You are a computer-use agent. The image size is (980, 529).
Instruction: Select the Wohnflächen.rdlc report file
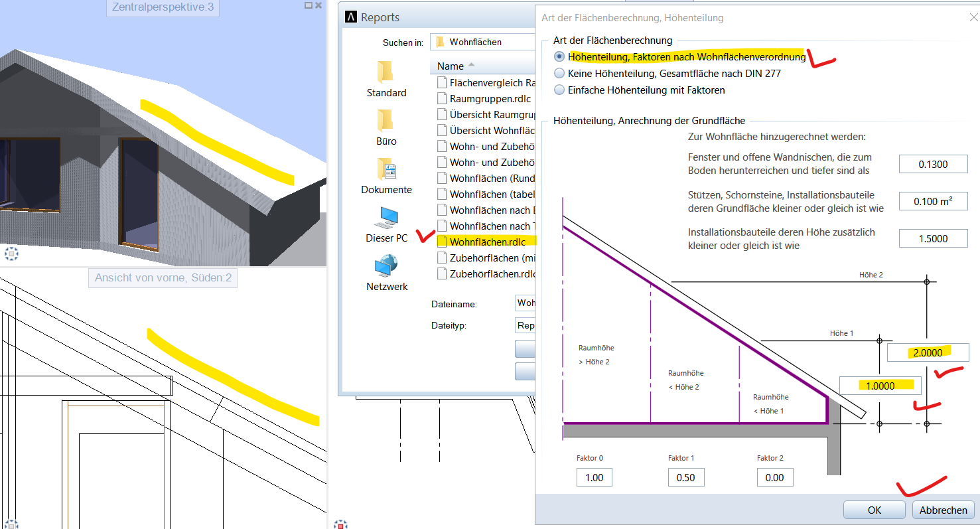coord(487,242)
